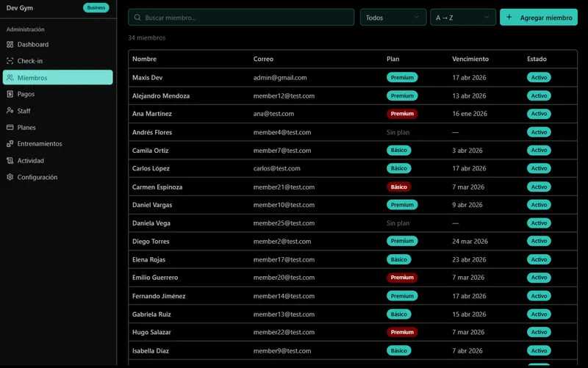The height and width of the screenshot is (368, 588).
Task: Select member Fernando Jiménez
Action: pyautogui.click(x=159, y=296)
